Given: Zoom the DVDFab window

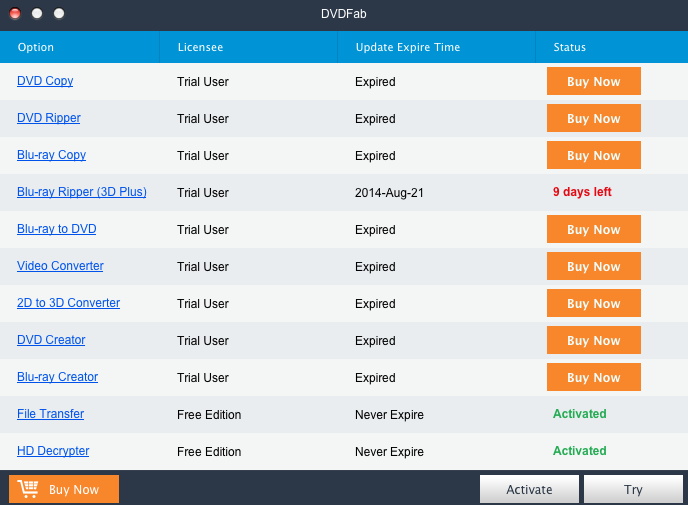Looking at the screenshot, I should pos(59,14).
